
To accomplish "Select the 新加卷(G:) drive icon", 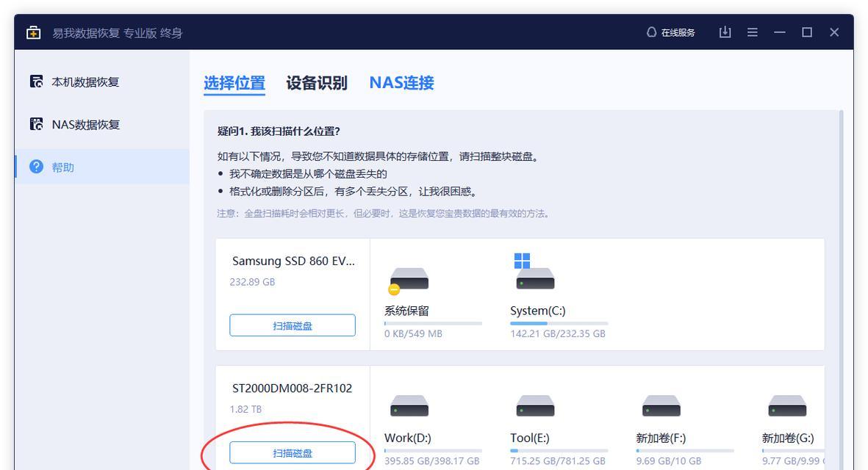I will click(x=787, y=406).
